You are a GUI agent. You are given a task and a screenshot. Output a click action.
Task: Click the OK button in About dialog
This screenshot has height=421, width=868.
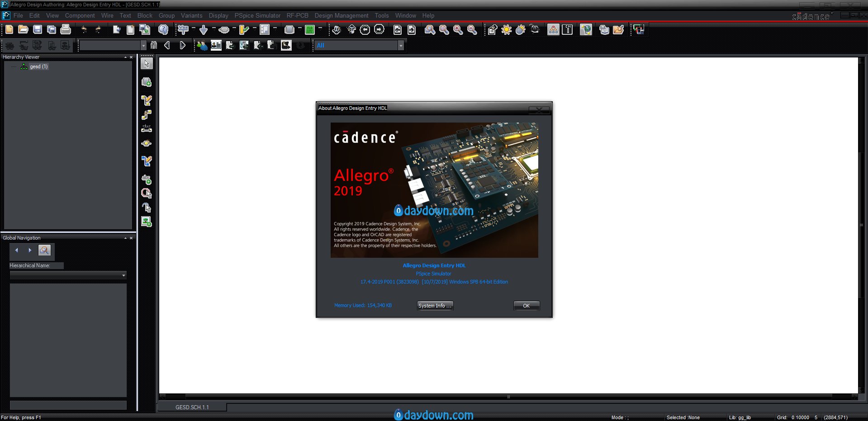click(526, 306)
